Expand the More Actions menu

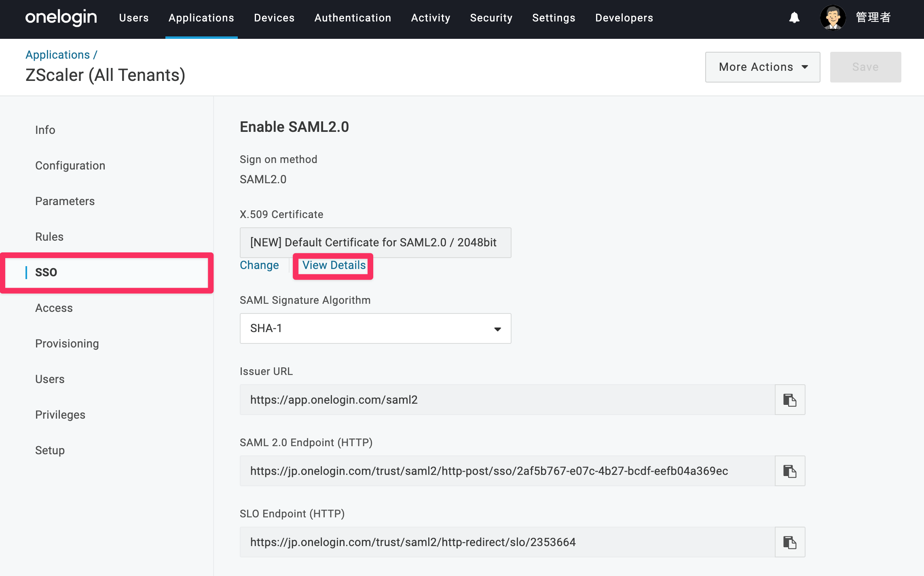[763, 67]
